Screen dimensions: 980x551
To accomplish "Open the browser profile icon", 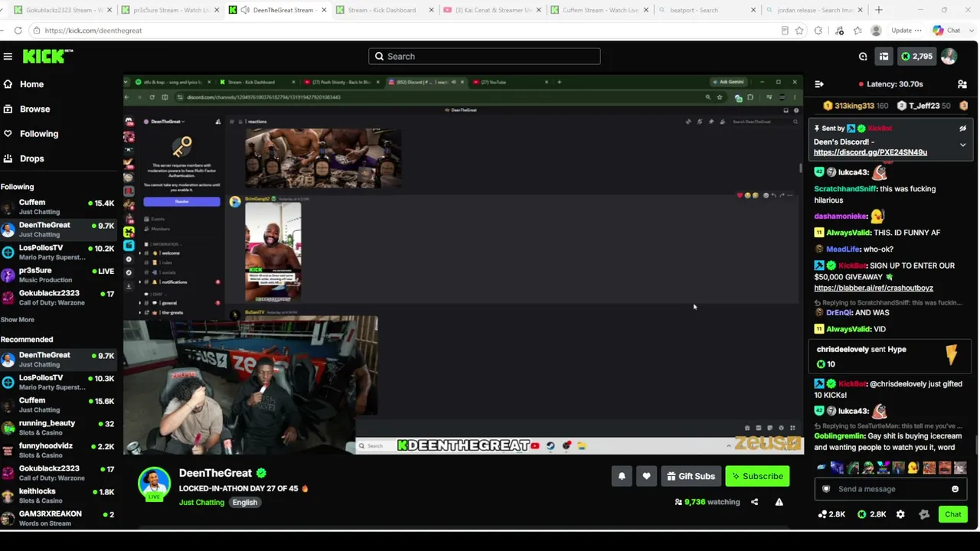I will (876, 31).
